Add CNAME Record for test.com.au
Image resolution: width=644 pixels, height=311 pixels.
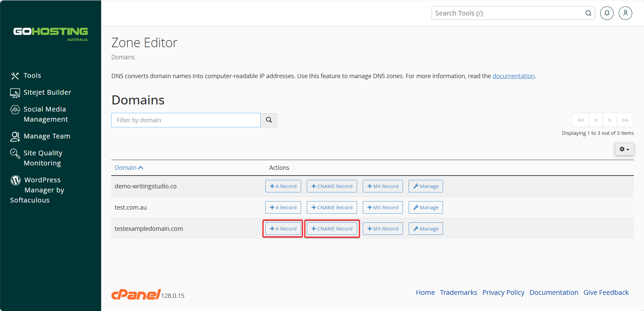pyautogui.click(x=332, y=208)
